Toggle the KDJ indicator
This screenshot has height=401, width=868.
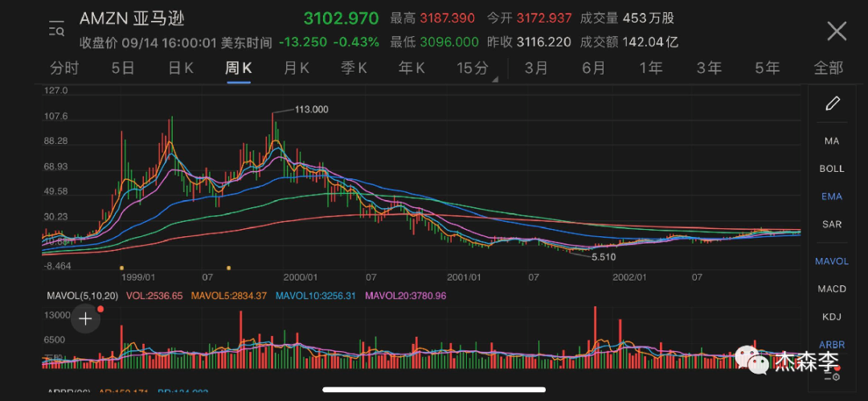832,317
